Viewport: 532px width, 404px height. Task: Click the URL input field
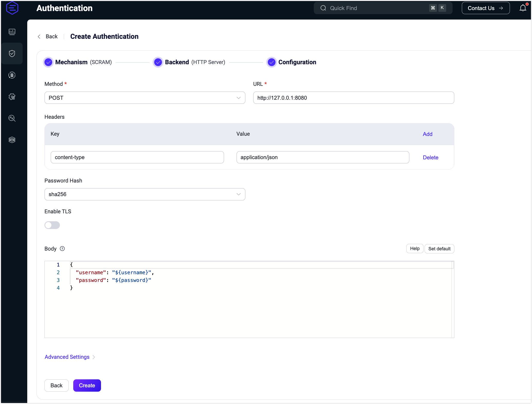coord(353,98)
